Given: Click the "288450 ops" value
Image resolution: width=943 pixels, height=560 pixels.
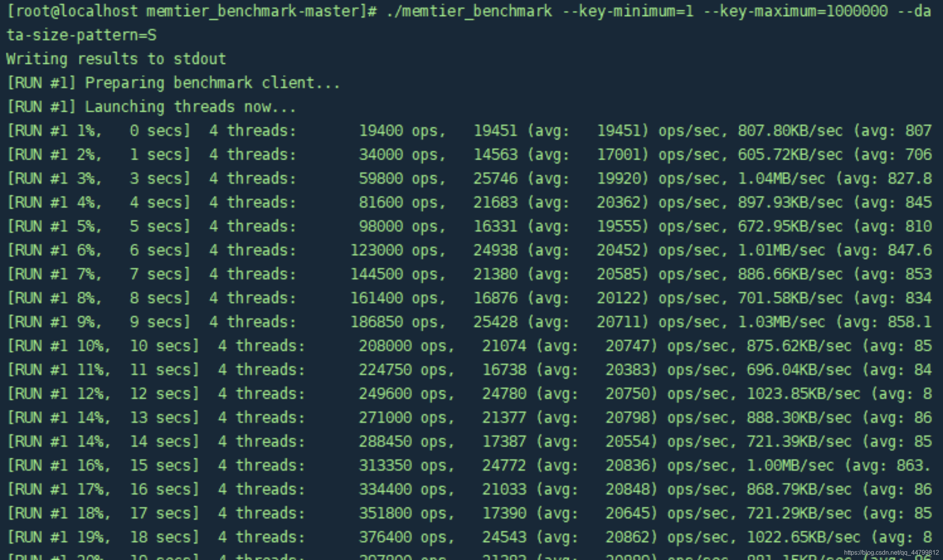Looking at the screenshot, I should (x=406, y=442).
